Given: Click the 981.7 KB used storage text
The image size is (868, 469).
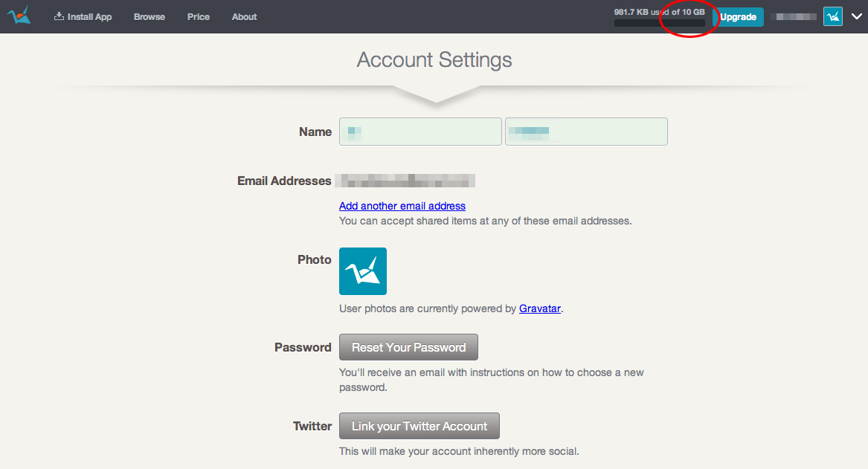Looking at the screenshot, I should 659,12.
